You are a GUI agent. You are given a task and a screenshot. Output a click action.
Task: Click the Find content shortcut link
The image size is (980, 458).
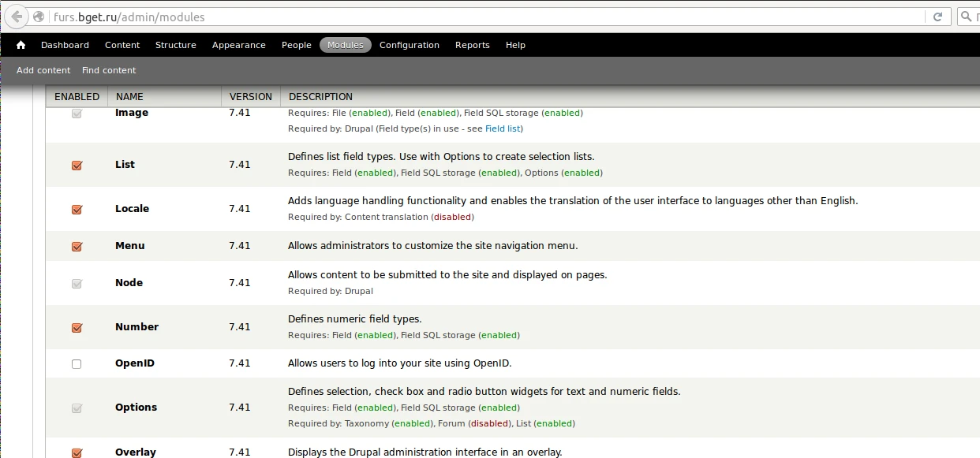coord(109,70)
